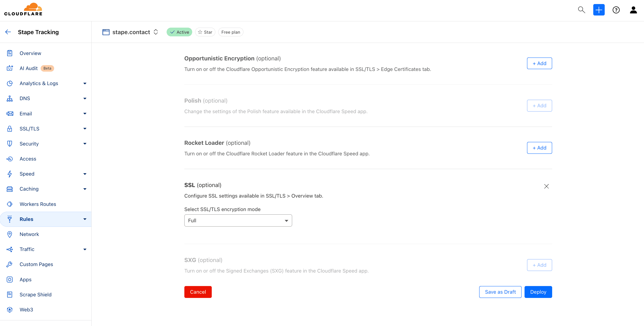Click the Traffic routing icon

coord(10,249)
